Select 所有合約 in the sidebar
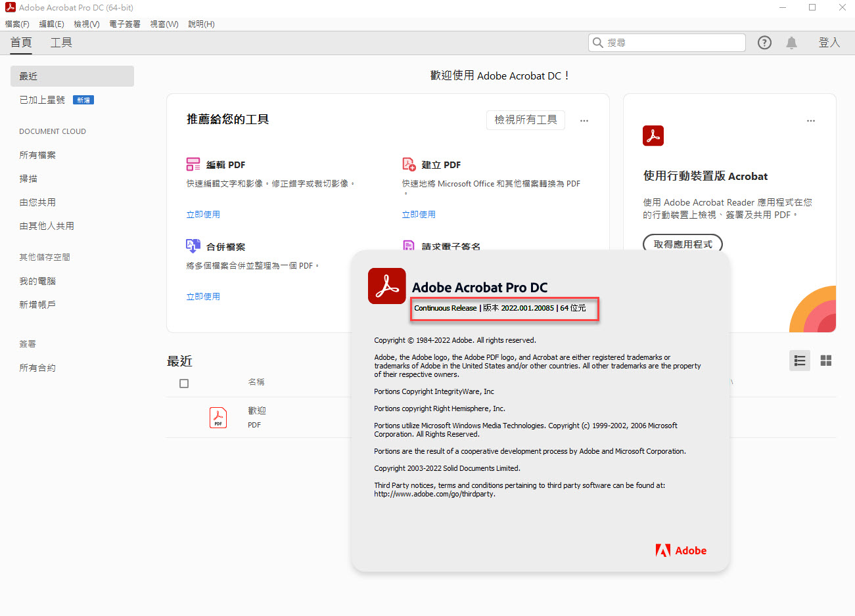Viewport: 855px width, 616px height. tap(37, 368)
